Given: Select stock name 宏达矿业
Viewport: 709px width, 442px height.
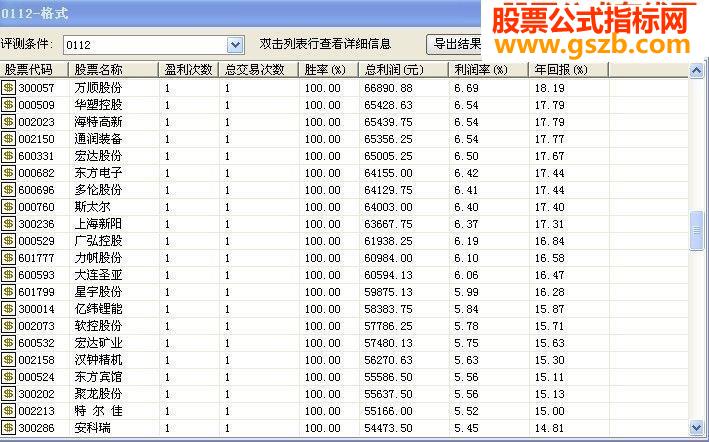Looking at the screenshot, I should [x=98, y=343].
